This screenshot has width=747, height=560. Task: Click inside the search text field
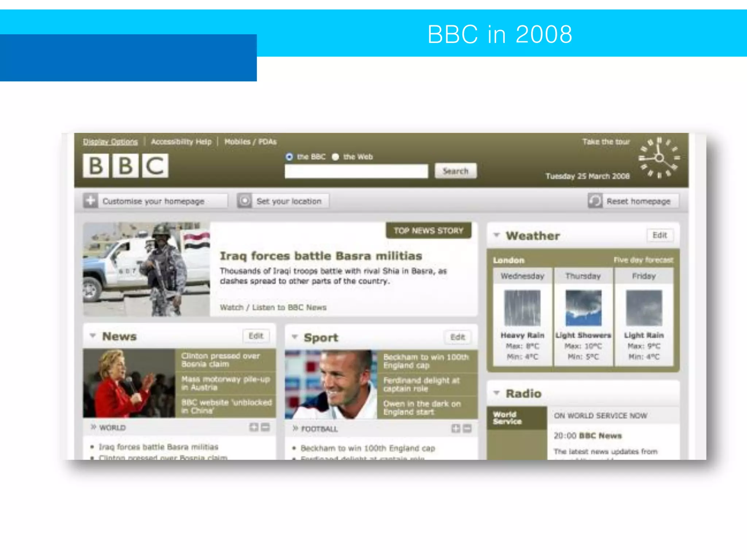pos(356,171)
